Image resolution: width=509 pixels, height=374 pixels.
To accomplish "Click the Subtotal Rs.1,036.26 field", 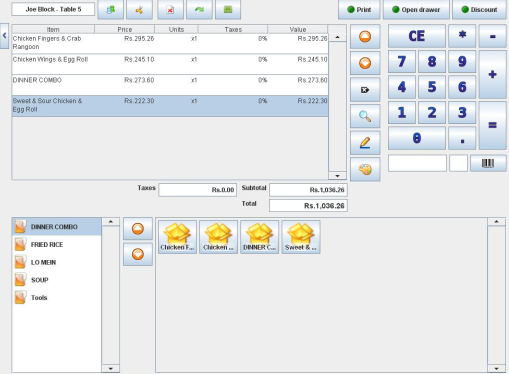I will click(x=308, y=190).
